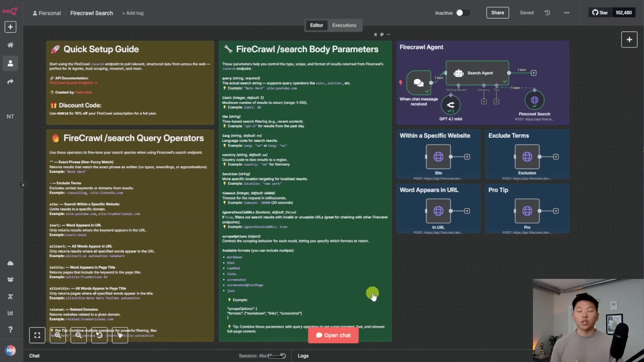Click the reset chat session icon
The image size is (644, 362).
pyautogui.click(x=283, y=356)
